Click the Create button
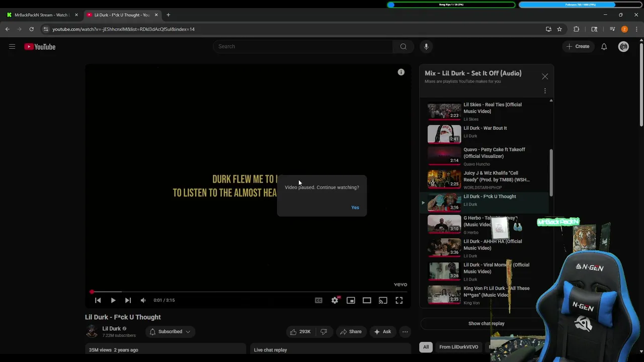 578,47
